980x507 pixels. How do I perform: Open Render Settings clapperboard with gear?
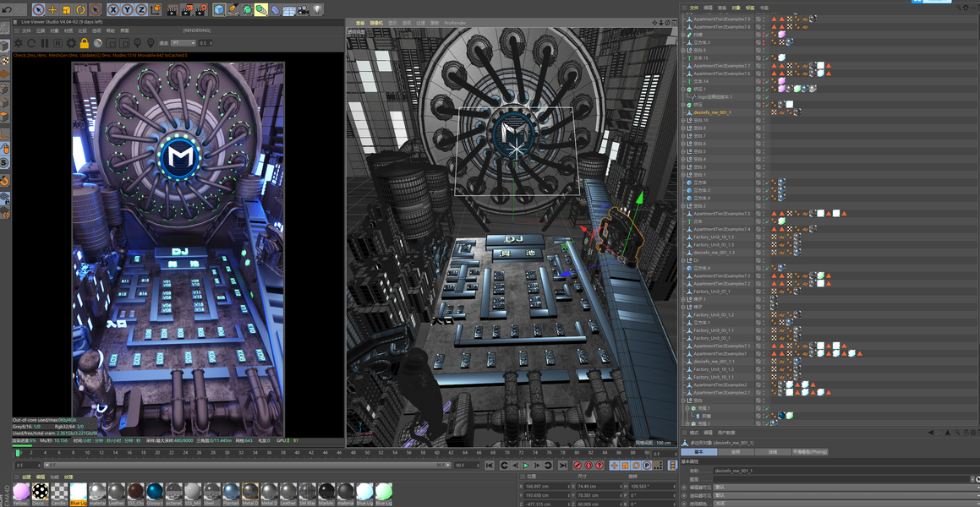coord(201,10)
